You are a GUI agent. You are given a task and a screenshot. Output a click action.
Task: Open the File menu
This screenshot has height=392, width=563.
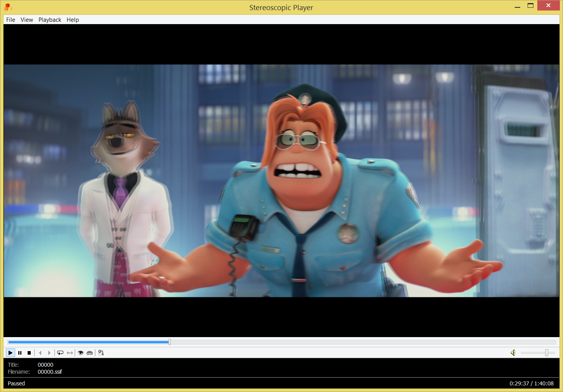(x=11, y=20)
